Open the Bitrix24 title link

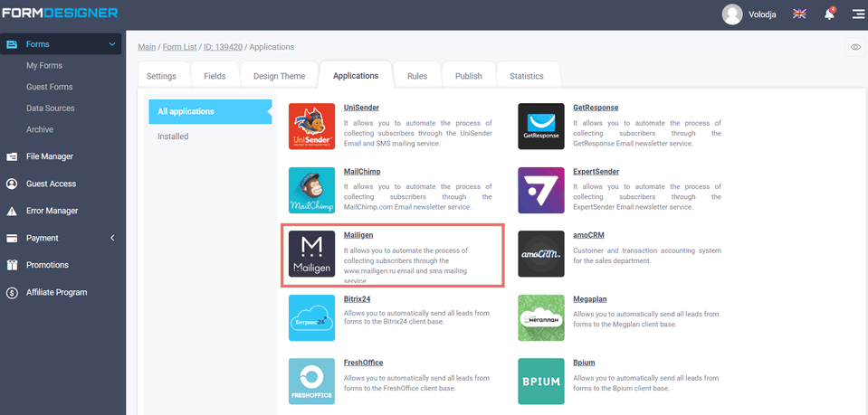(x=357, y=298)
